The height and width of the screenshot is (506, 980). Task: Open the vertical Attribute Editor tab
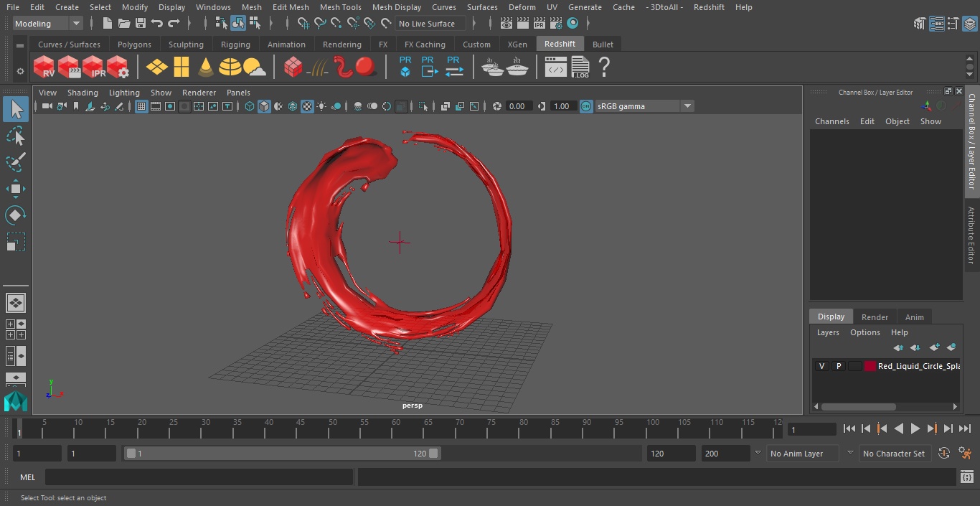[x=971, y=235]
